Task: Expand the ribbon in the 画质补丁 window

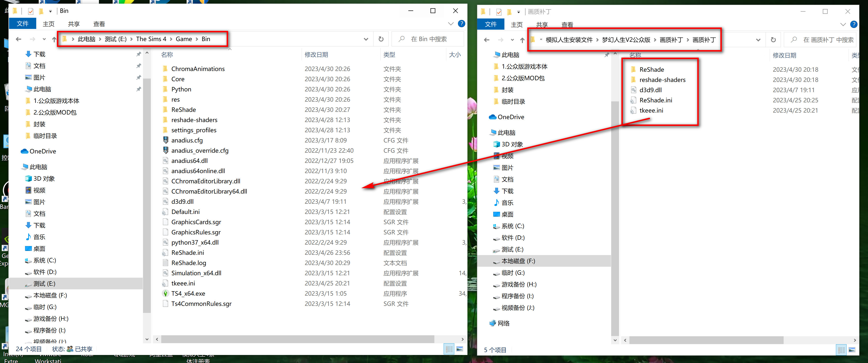Action: coord(843,24)
